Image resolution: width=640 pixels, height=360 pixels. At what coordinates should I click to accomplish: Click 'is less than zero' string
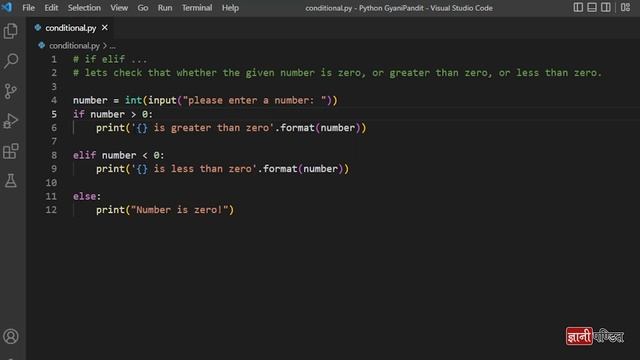pyautogui.click(x=193, y=169)
